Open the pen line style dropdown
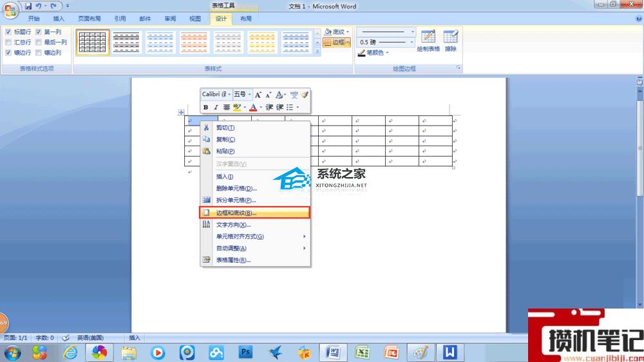 point(412,32)
